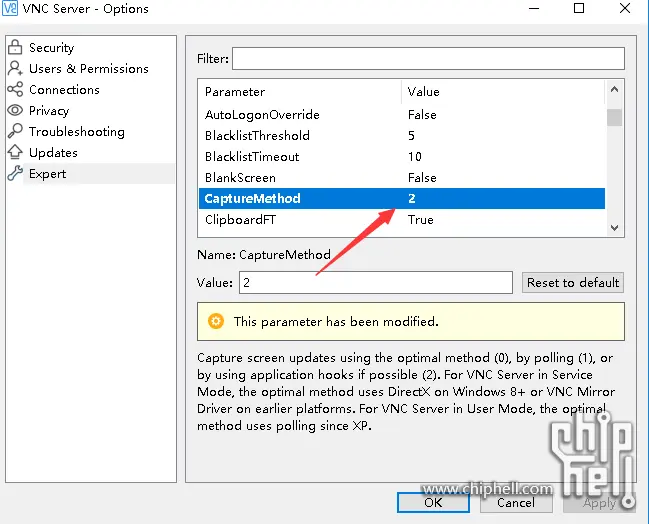Viewport: 649px width, 524px height.
Task: Click the VNC Server logo in title bar
Action: (10, 8)
